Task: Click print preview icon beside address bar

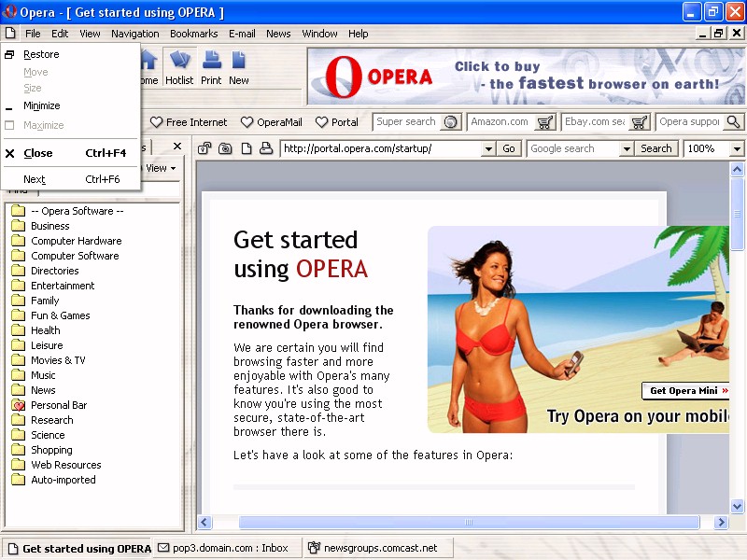Action: (x=266, y=148)
